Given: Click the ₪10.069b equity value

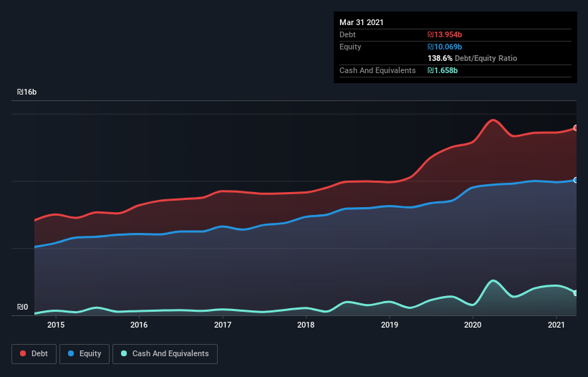Looking at the screenshot, I should (445, 47).
